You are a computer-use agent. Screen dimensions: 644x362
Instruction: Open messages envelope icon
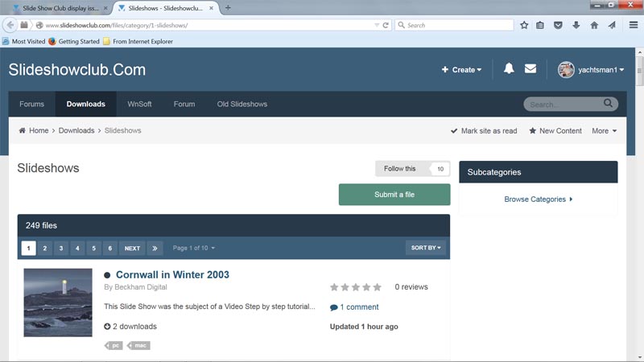[x=530, y=68]
